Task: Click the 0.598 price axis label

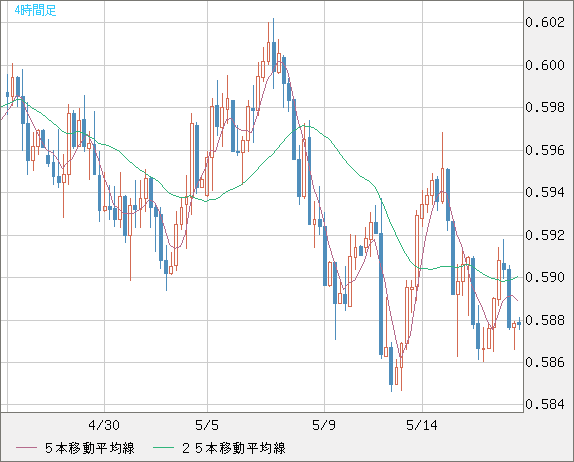Action: tap(545, 107)
